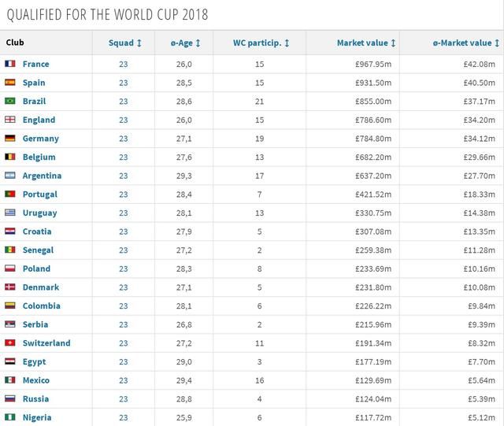Click the Club column header

pyautogui.click(x=16, y=43)
